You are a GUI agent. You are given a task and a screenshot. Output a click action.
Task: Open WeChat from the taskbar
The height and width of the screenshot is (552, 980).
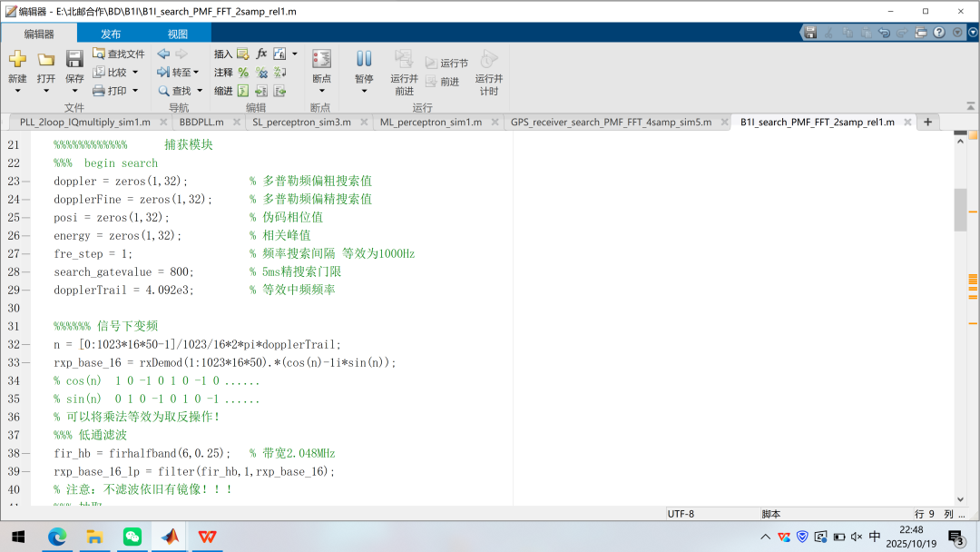[x=132, y=537]
